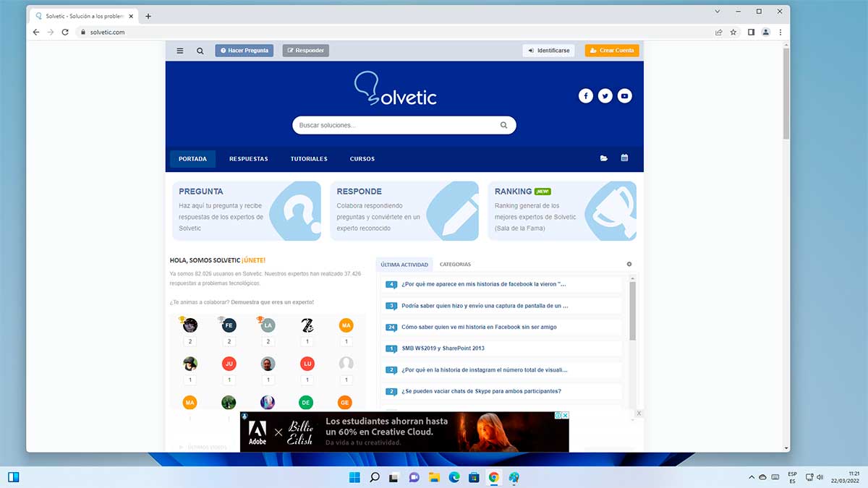
Task: Reload the page in Chrome
Action: coord(65,32)
